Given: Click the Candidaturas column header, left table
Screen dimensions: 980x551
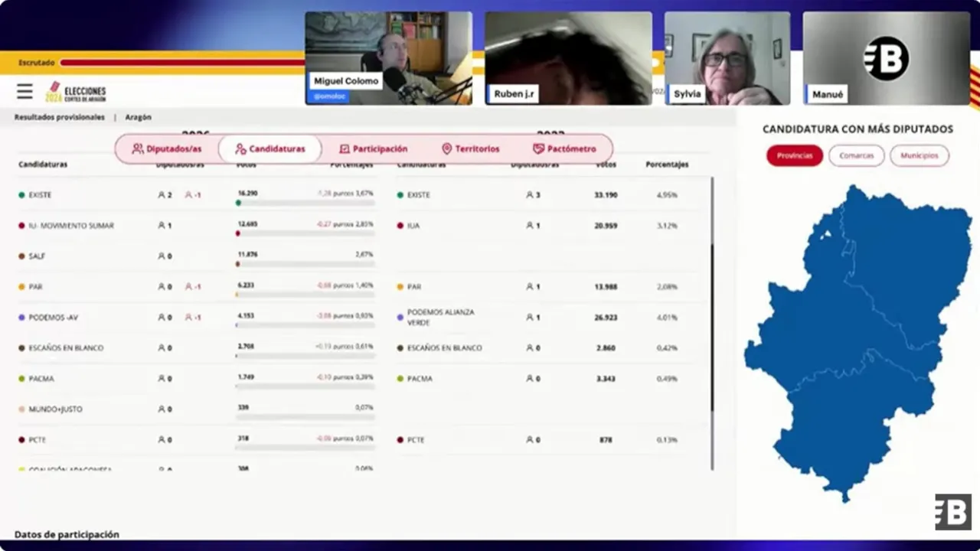Looking at the screenshot, I should 43,165.
